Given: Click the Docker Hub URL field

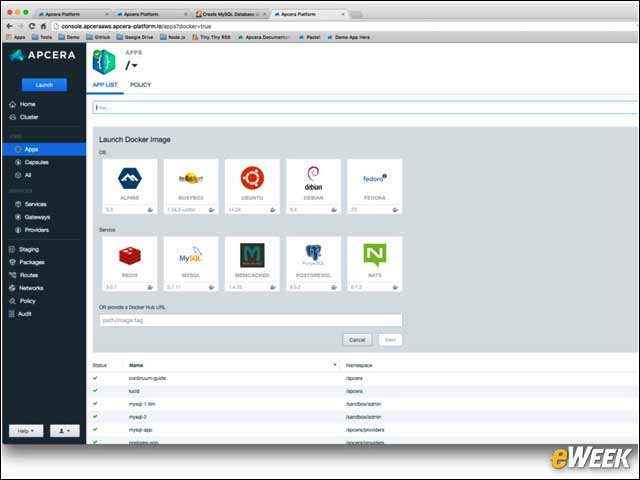Looking at the screenshot, I should click(x=251, y=320).
